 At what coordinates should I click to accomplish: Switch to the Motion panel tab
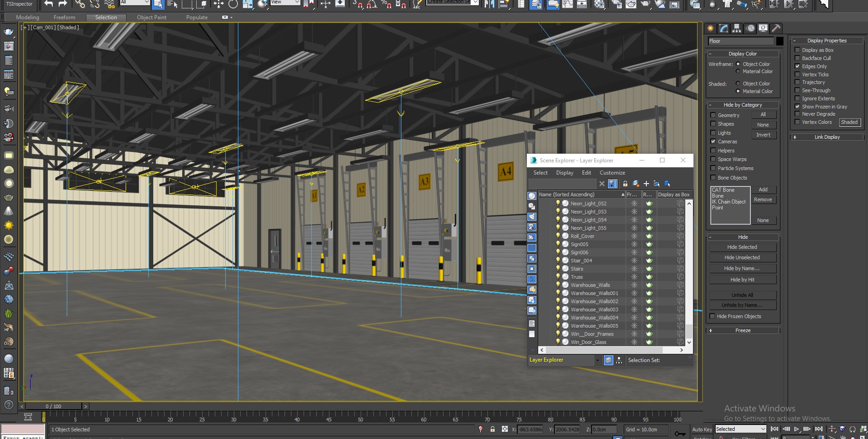pos(750,28)
